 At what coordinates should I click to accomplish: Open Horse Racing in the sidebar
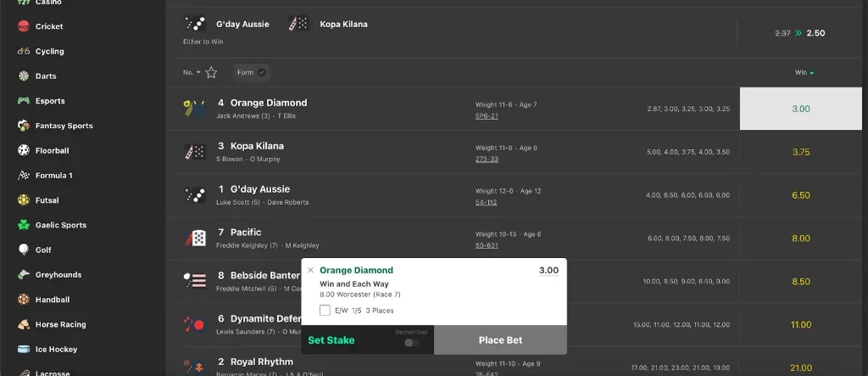pos(60,324)
